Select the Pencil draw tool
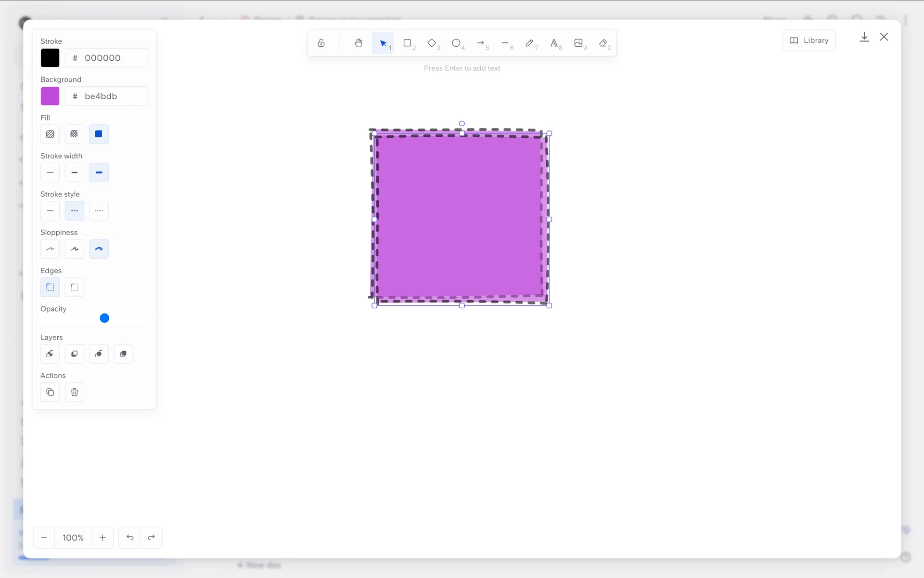Screen dimensions: 924x578 pos(529,43)
